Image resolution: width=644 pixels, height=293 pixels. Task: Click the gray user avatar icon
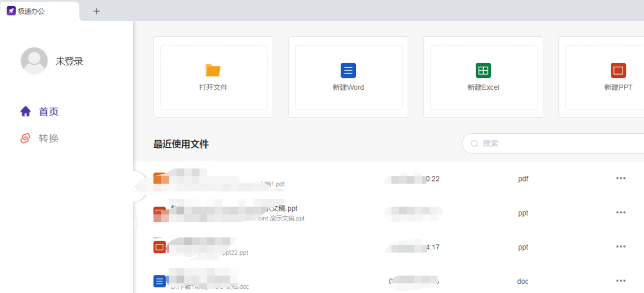click(x=34, y=61)
